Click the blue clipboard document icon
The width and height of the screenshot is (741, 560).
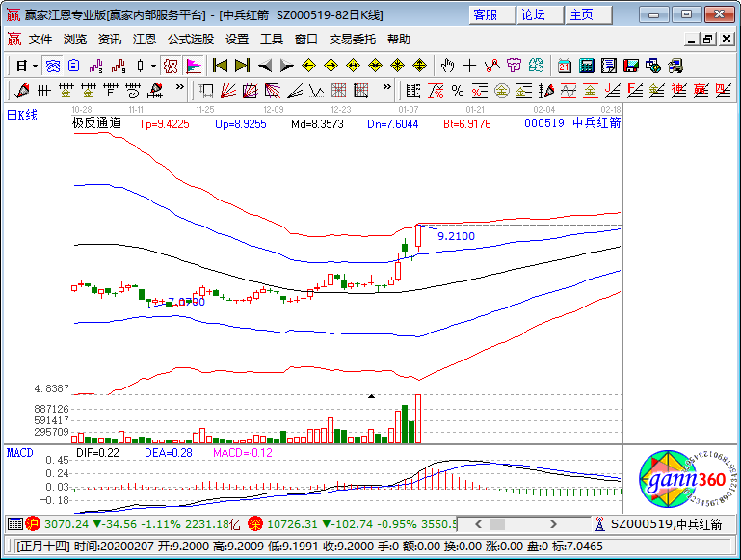point(74,66)
